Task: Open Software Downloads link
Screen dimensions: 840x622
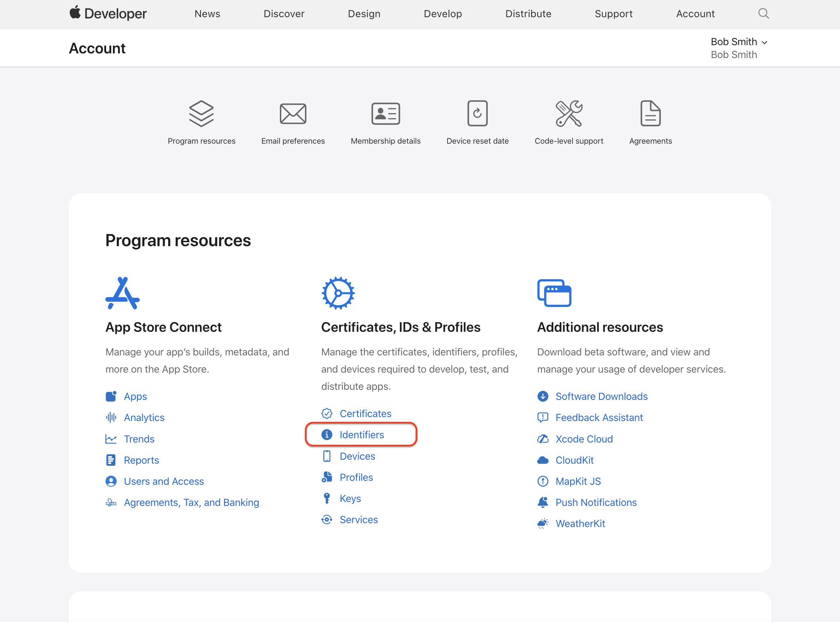Action: click(x=602, y=397)
